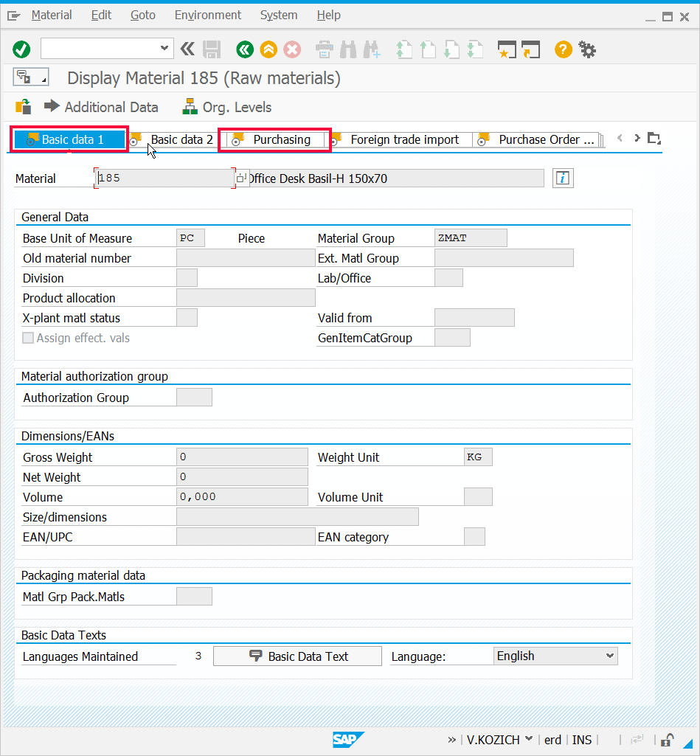Click the Other Material icon
Screen dimensions: 700x756
point(23,106)
